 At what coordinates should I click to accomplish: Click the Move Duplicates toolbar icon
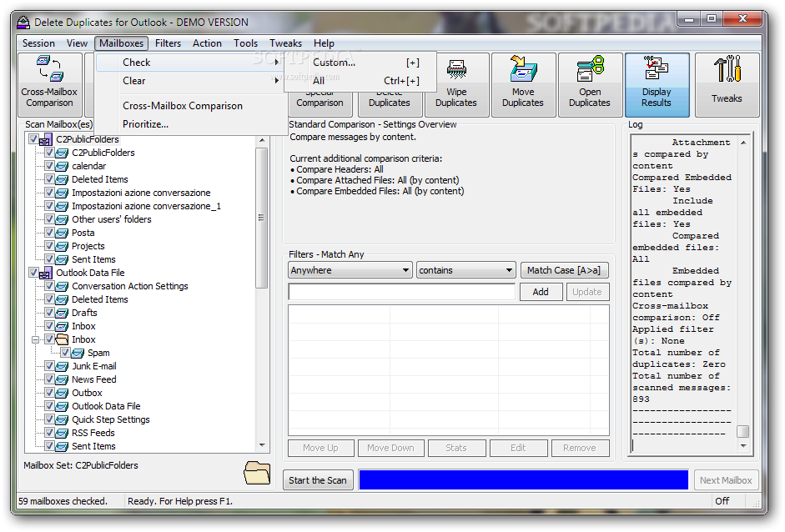click(x=523, y=68)
